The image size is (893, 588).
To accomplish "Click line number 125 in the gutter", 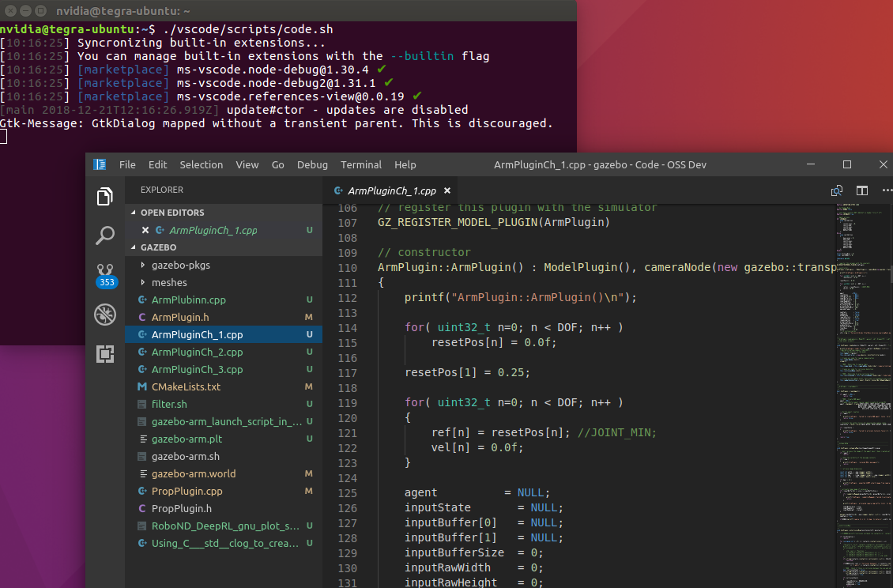I will [348, 493].
